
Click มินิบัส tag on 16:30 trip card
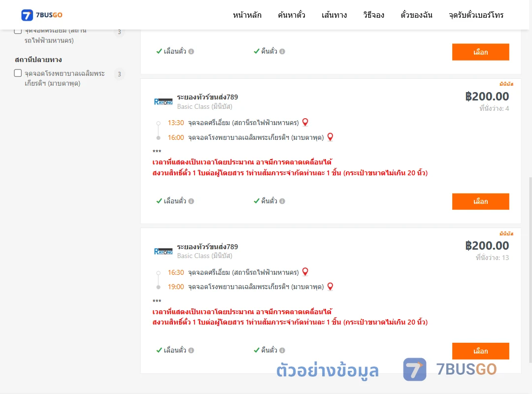[506, 233]
